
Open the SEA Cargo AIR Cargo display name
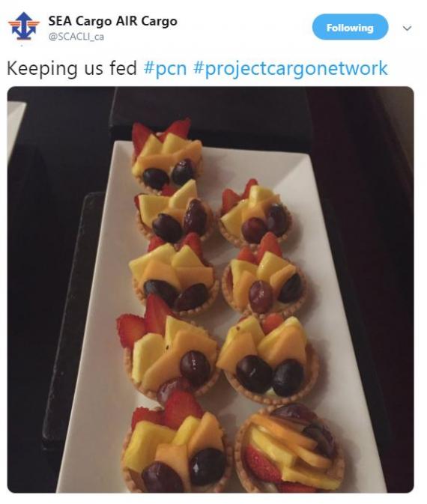[112, 21]
